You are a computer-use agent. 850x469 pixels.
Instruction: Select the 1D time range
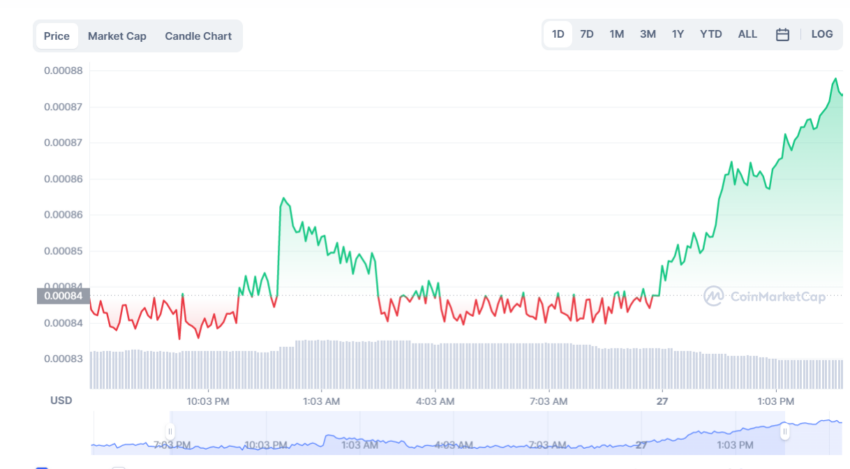coord(558,34)
